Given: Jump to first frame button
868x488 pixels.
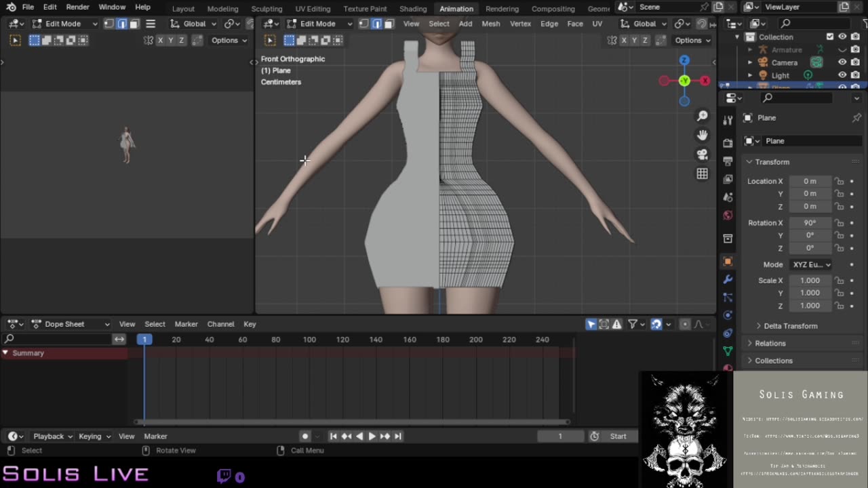Looking at the screenshot, I should click(x=333, y=436).
